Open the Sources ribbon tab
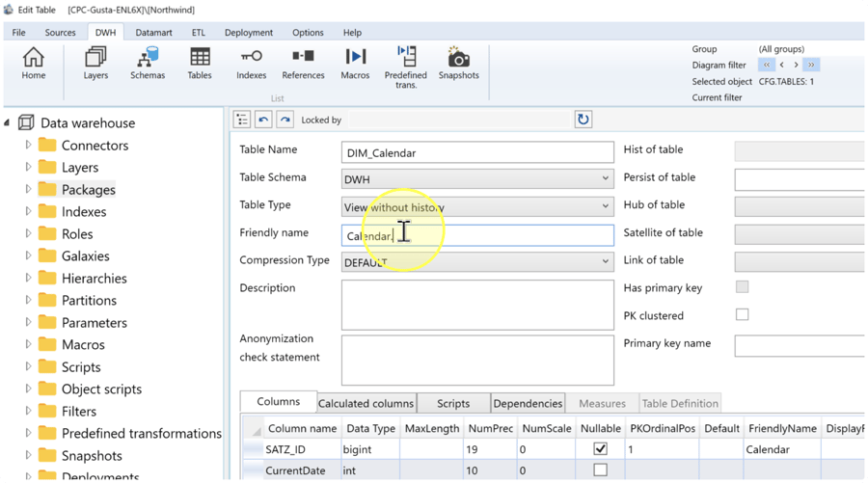 pyautogui.click(x=61, y=32)
